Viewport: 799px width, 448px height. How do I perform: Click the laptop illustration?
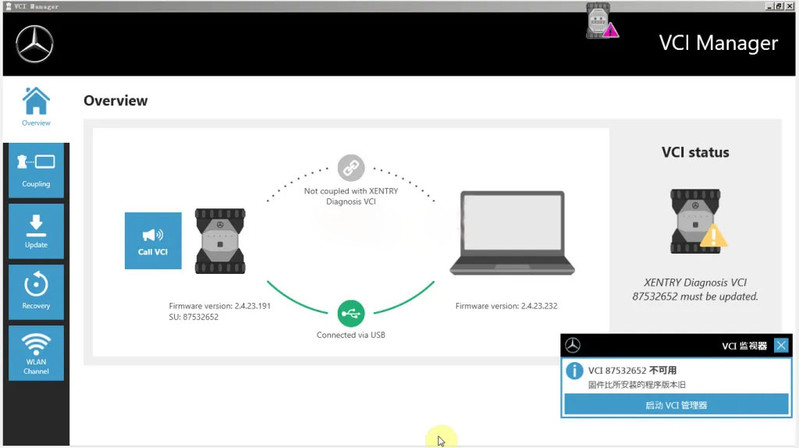click(x=512, y=233)
